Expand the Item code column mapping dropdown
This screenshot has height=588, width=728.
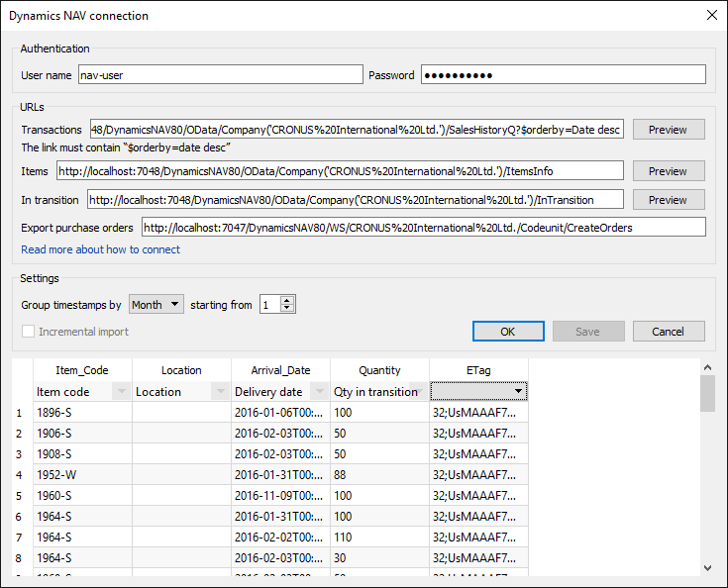[122, 392]
